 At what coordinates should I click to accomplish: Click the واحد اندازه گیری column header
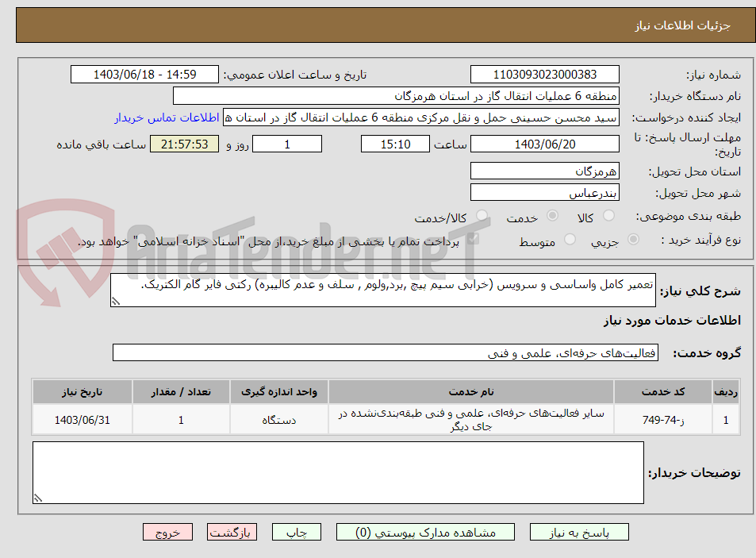point(279,391)
